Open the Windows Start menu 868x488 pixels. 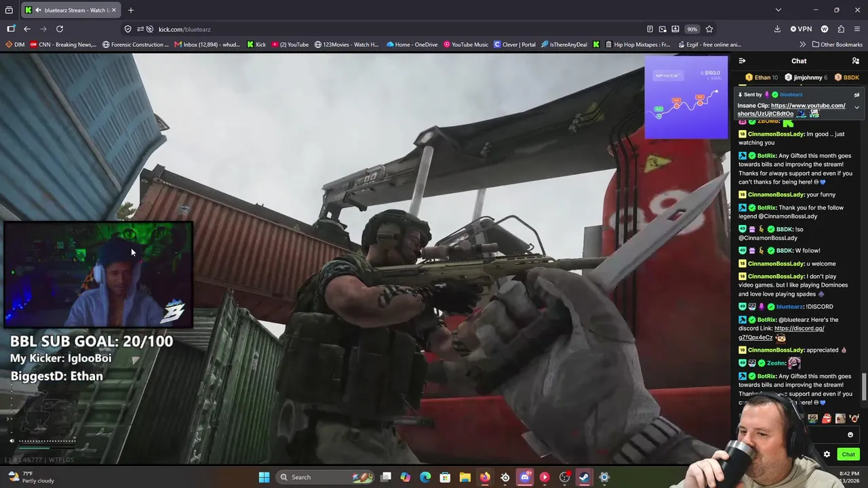click(x=264, y=477)
